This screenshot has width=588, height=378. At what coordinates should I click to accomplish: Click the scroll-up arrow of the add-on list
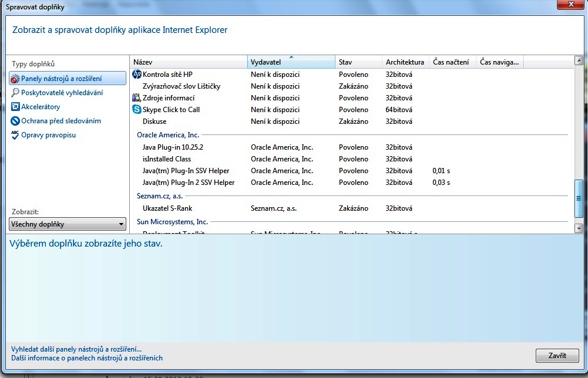578,61
